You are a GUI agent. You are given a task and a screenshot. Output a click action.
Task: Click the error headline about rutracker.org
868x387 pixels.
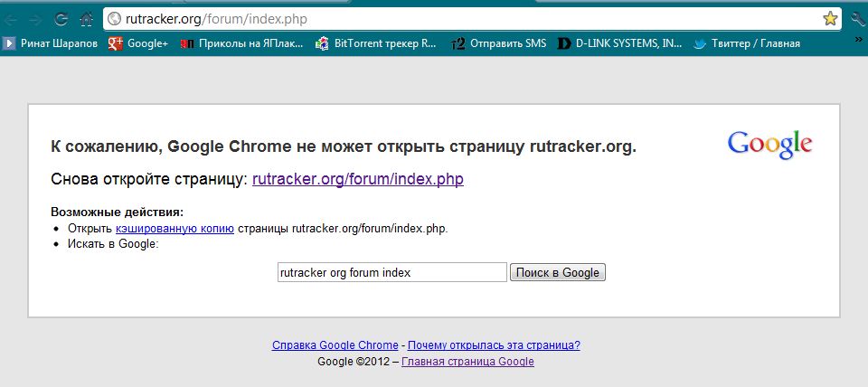click(344, 146)
